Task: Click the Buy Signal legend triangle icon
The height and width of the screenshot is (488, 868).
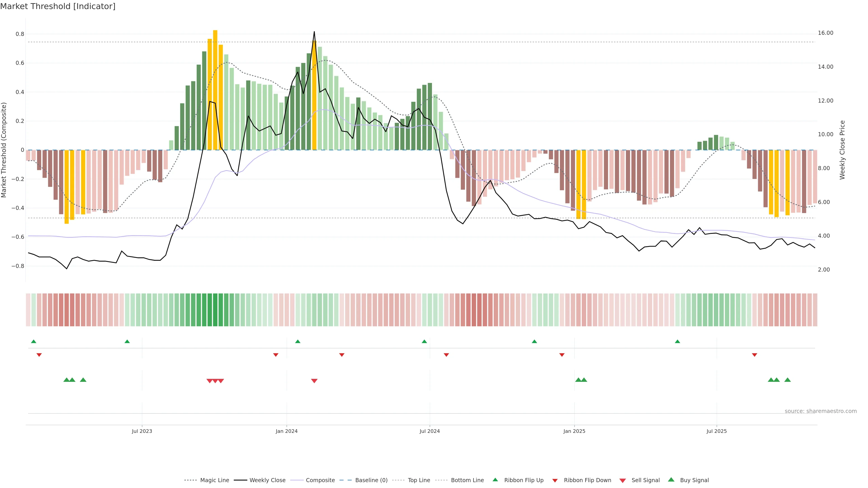Action: point(671,480)
